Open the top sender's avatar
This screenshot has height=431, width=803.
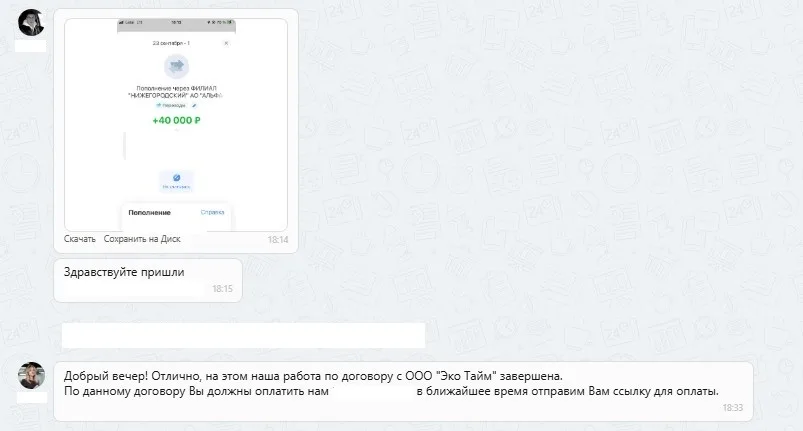31,22
